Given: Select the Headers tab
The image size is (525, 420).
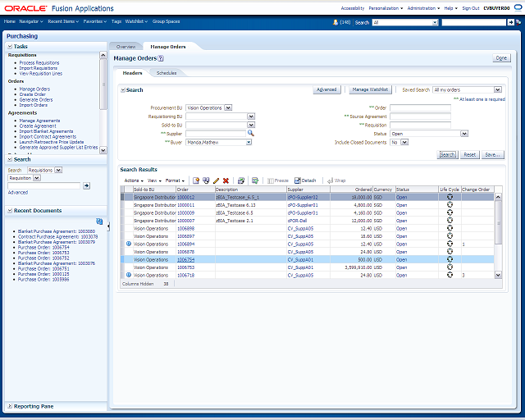Looking at the screenshot, I should coord(132,73).
